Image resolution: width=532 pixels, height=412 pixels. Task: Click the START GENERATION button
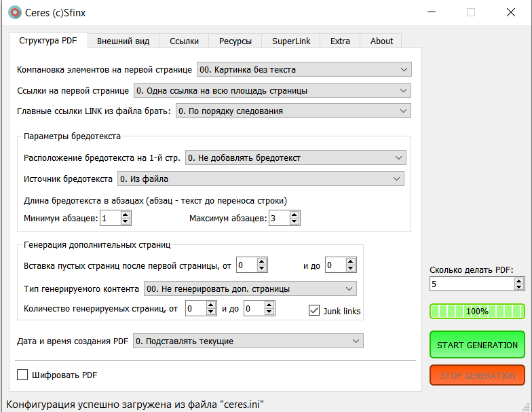(477, 345)
